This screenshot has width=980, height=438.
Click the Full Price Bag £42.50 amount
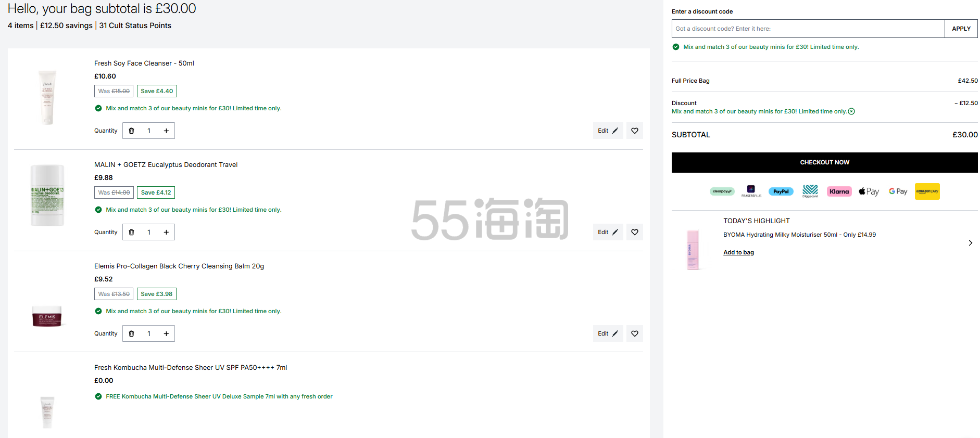point(968,81)
